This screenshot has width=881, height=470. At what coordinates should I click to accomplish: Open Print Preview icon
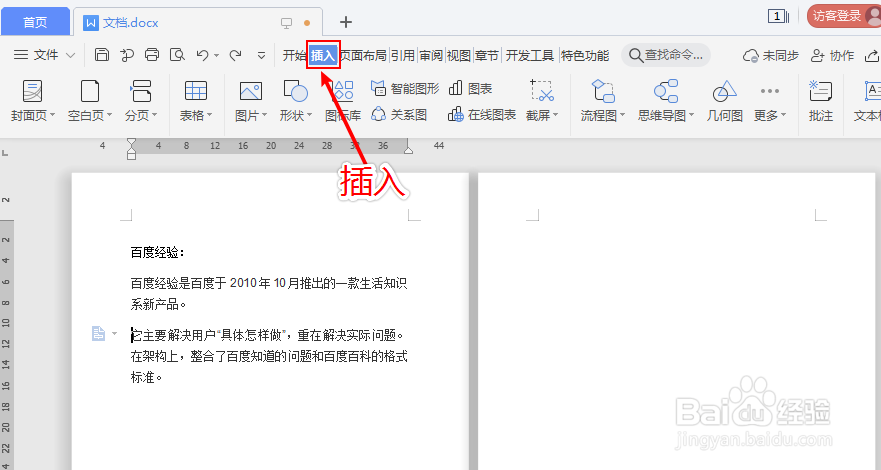(178, 54)
